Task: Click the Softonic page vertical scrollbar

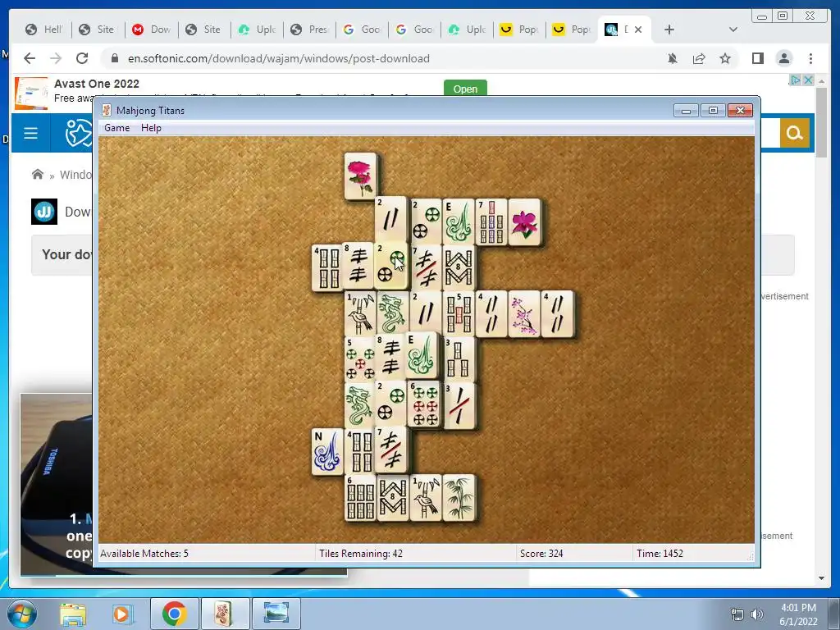Action: pos(822,121)
